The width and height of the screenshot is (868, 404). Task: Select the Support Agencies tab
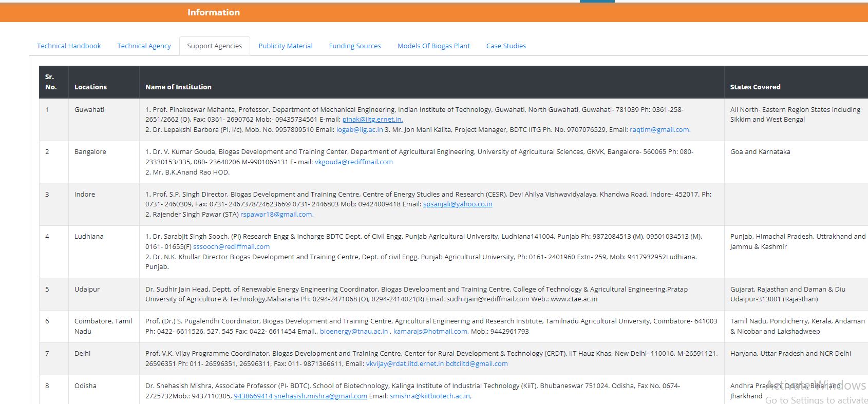tap(215, 46)
